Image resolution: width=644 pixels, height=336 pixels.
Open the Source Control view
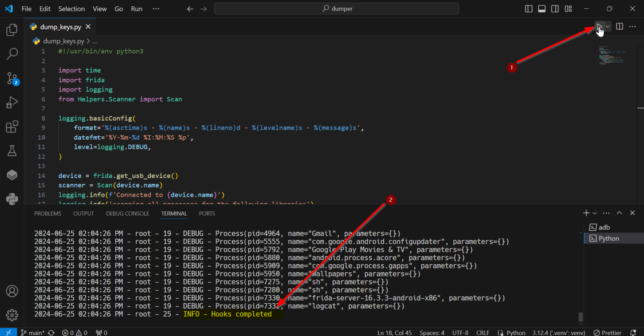coord(11,78)
